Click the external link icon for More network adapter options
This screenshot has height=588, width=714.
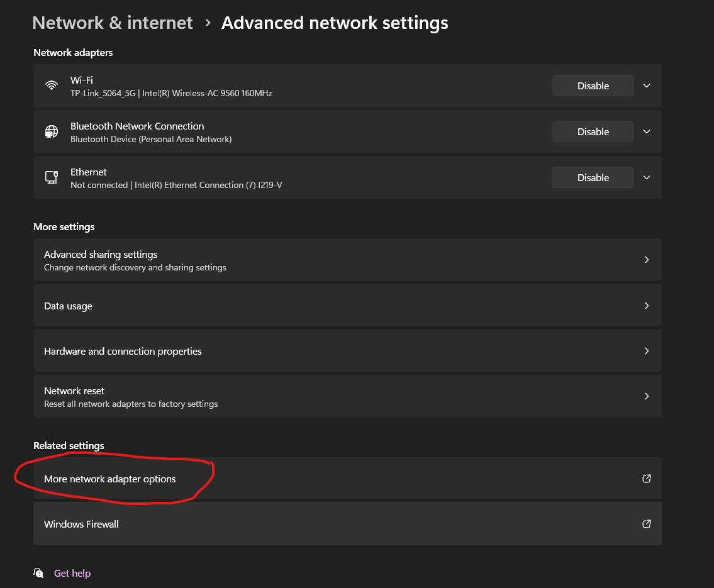(x=646, y=479)
